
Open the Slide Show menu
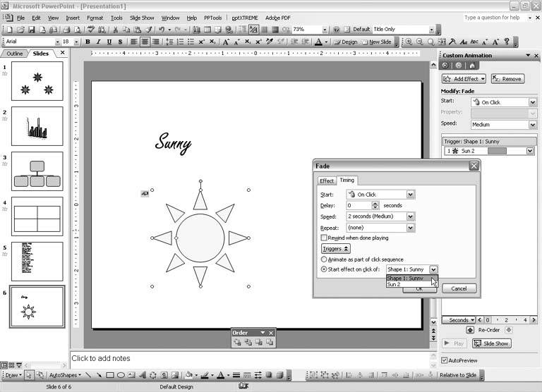(x=142, y=18)
